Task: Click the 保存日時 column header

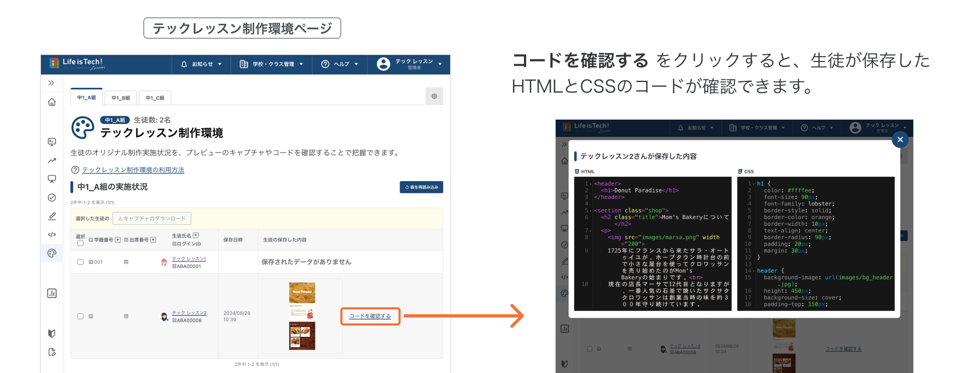Action: (233, 240)
